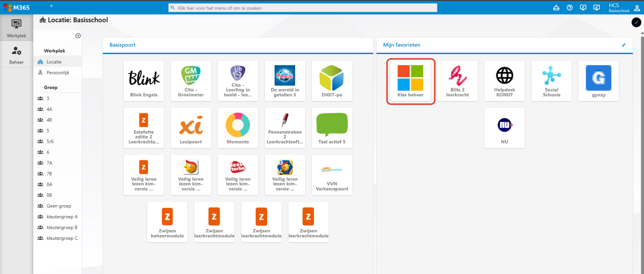Click HCS Basisschool account label
Image resolution: width=644 pixels, height=274 pixels.
(x=619, y=8)
